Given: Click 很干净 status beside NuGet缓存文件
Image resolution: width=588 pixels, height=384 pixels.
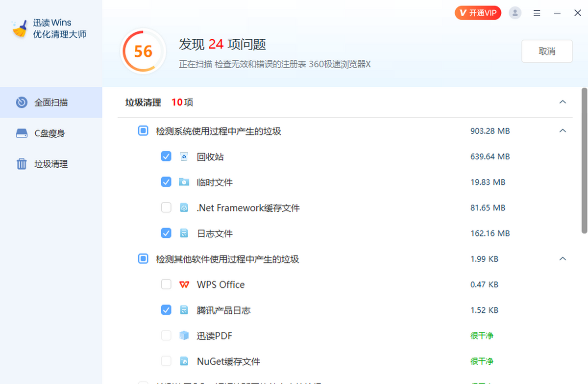Looking at the screenshot, I should (x=482, y=361).
